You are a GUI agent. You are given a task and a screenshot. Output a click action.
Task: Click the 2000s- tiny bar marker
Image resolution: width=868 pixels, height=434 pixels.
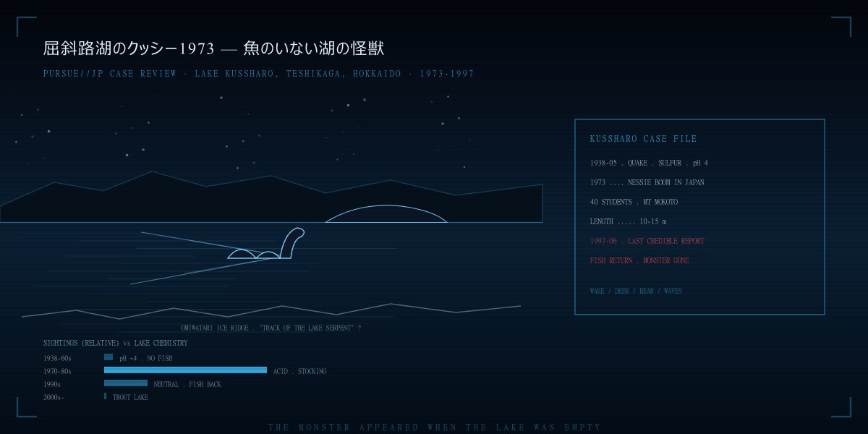[106, 396]
